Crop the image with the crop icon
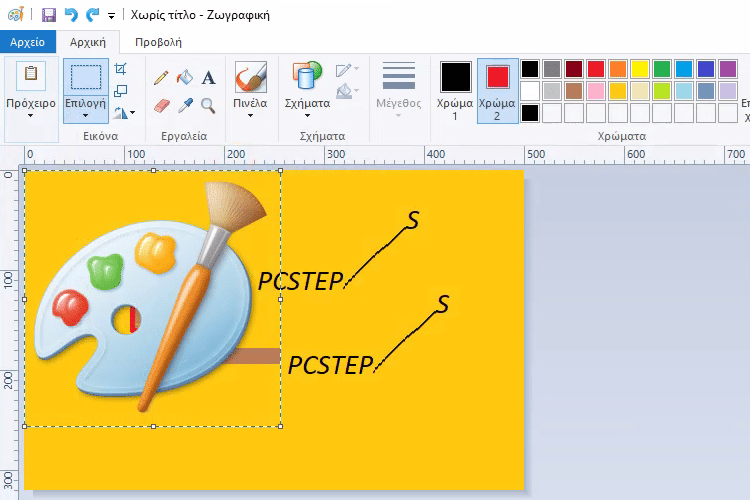The height and width of the screenshot is (500, 750). [121, 69]
